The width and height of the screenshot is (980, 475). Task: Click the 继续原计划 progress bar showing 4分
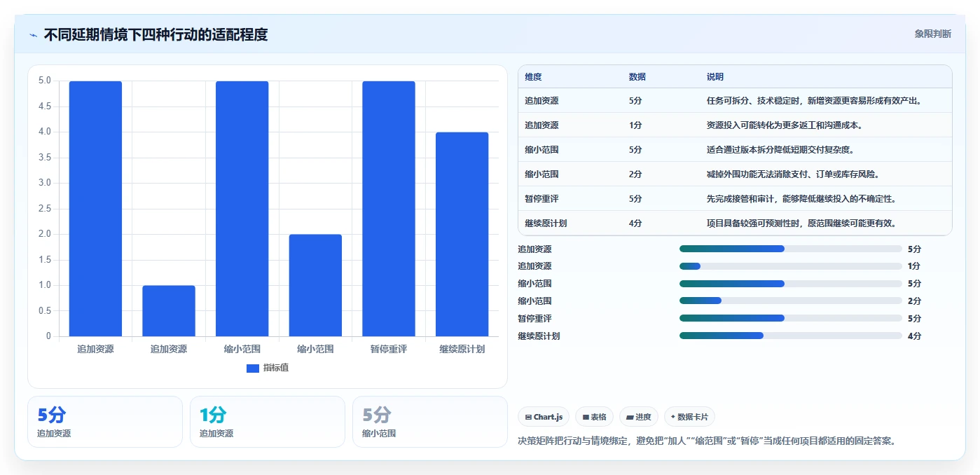click(x=791, y=336)
